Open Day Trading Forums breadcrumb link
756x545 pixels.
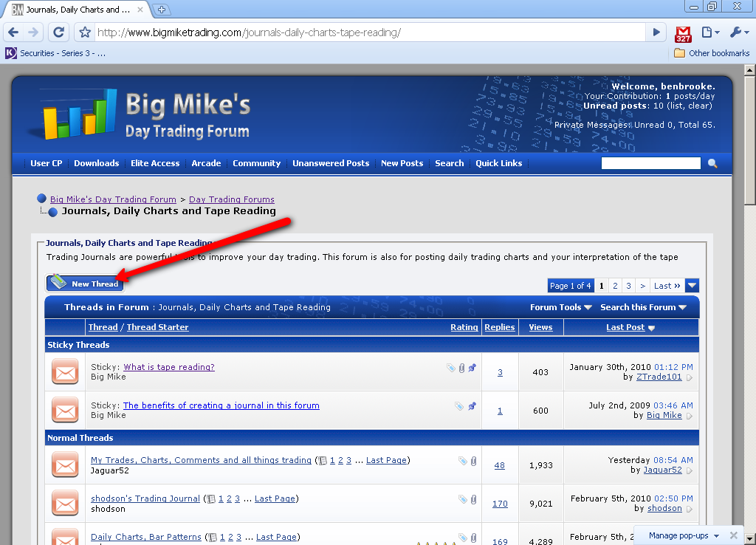pos(231,199)
